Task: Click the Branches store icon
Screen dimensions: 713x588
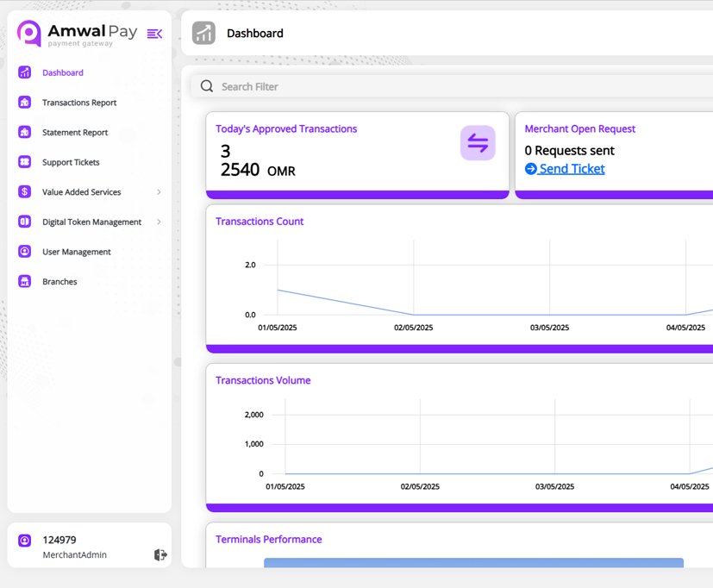Action: (x=24, y=281)
